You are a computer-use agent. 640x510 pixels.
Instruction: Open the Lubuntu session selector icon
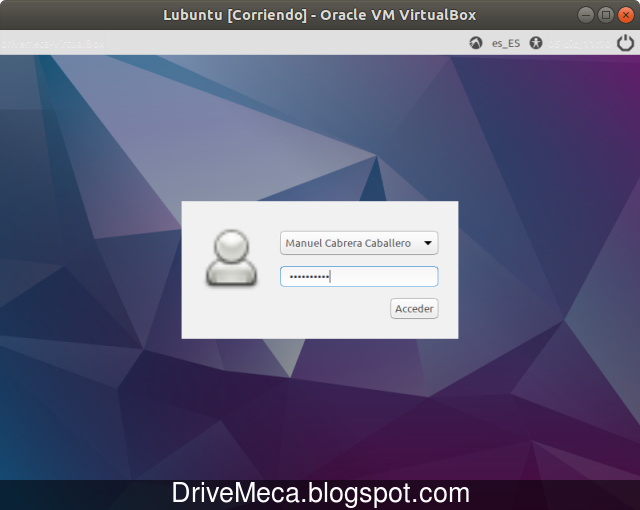476,43
